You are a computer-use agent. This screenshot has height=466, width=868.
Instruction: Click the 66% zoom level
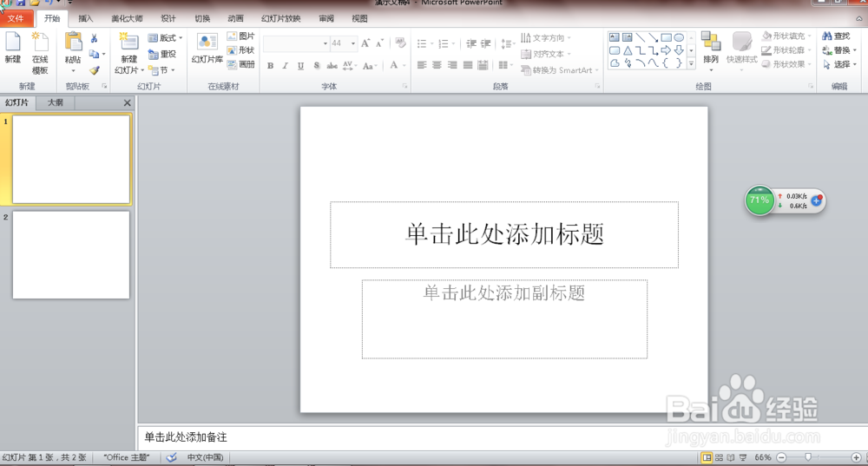pos(762,457)
